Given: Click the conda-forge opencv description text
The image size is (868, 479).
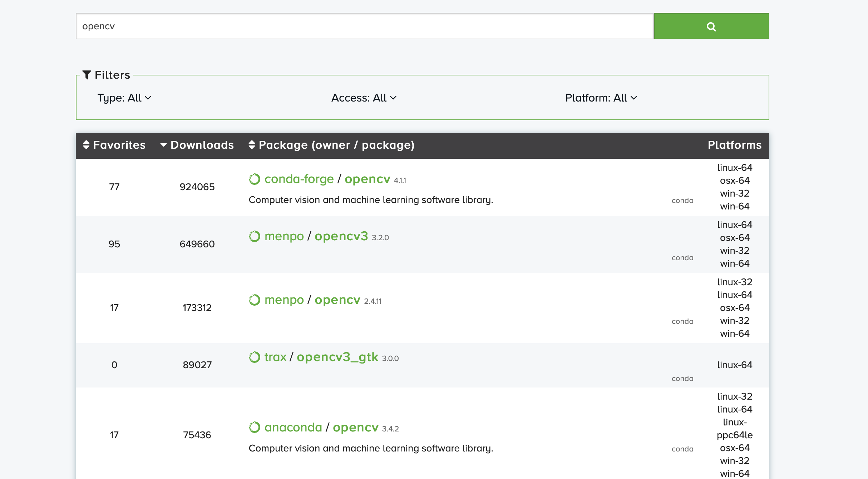Looking at the screenshot, I should pos(371,200).
